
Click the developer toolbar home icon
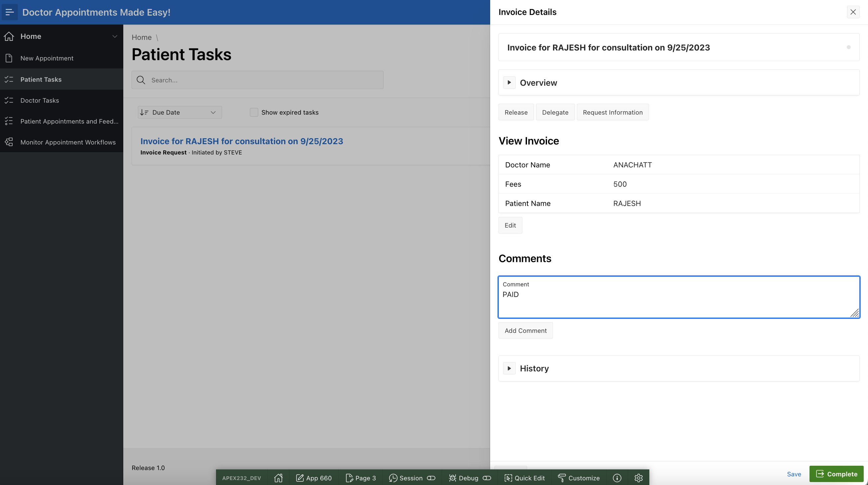(278, 478)
